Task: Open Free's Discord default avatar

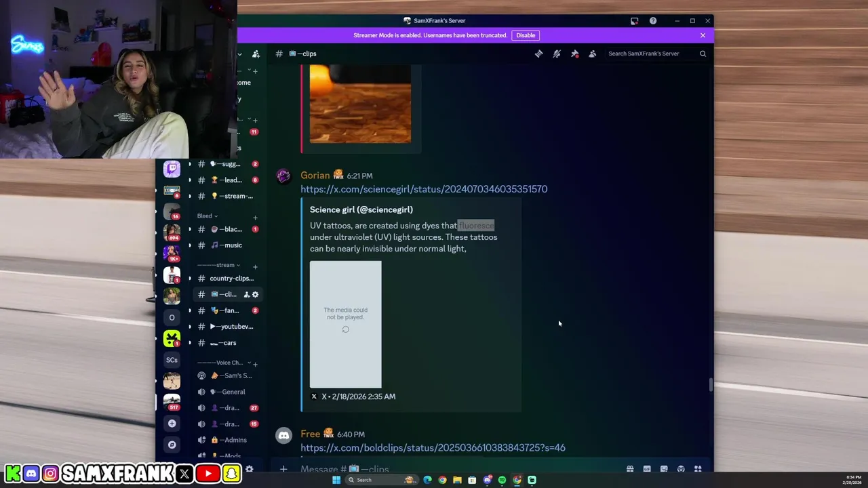Action: [x=283, y=436]
